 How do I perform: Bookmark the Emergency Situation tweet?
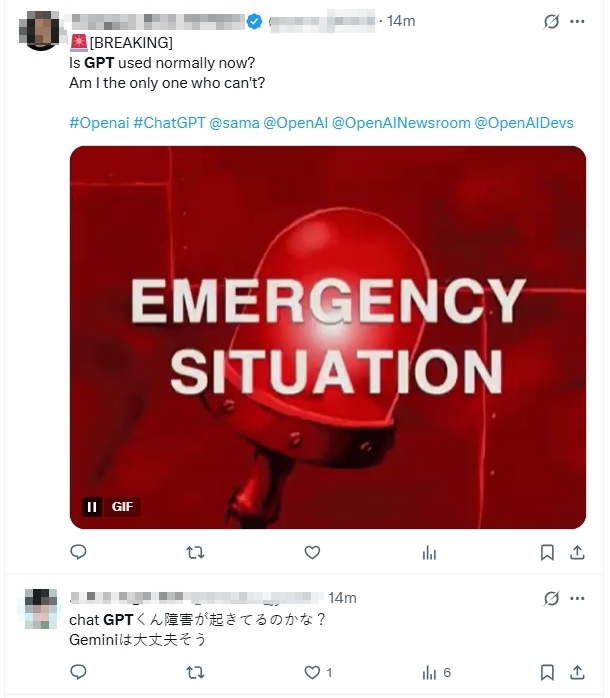547,552
